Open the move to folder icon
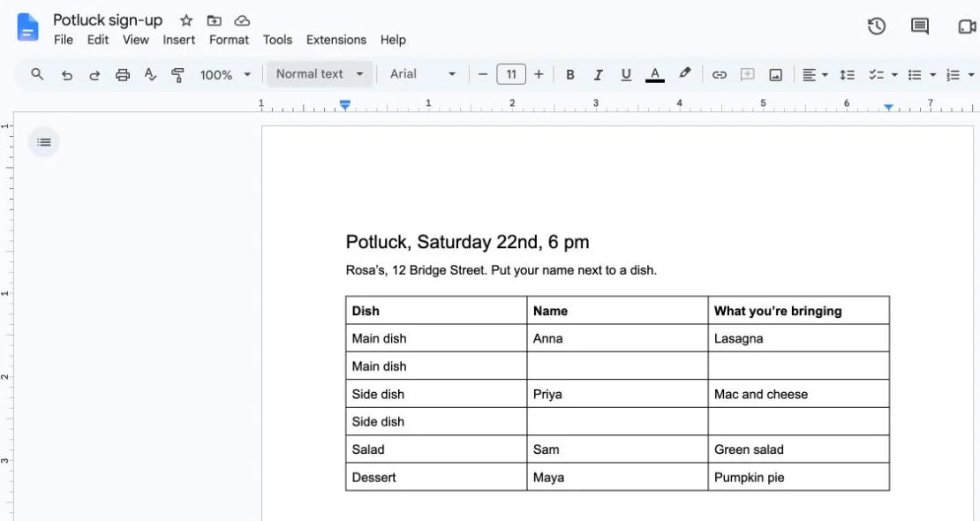 (215, 20)
